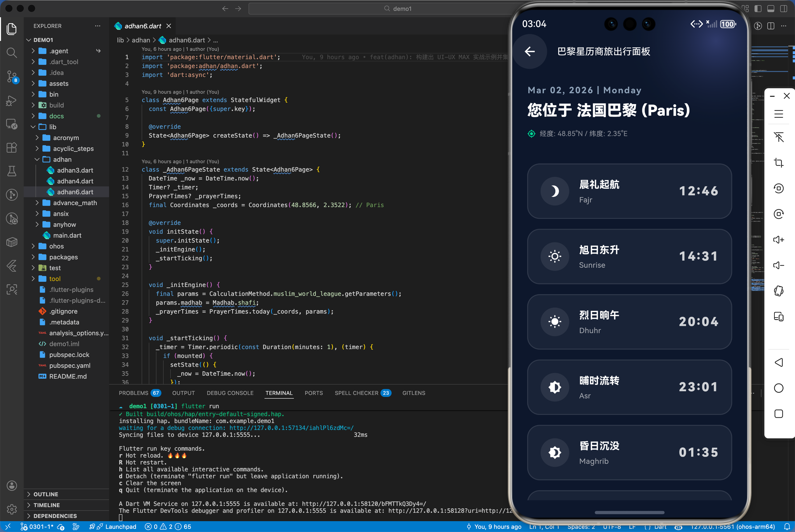Open the Testing flask view

(x=12, y=171)
